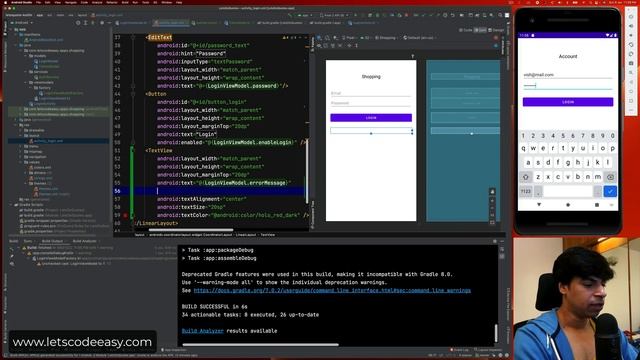Screen dimensions: 640x360
Task: Click Build Analyzer results link
Action: (202, 331)
